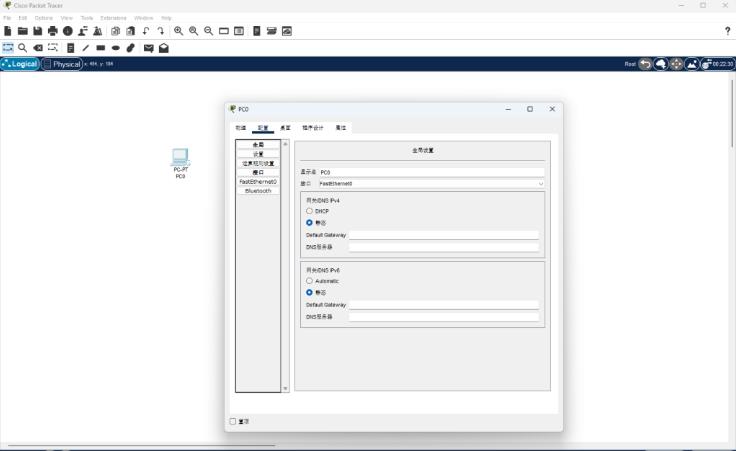Redo the last action

161,31
